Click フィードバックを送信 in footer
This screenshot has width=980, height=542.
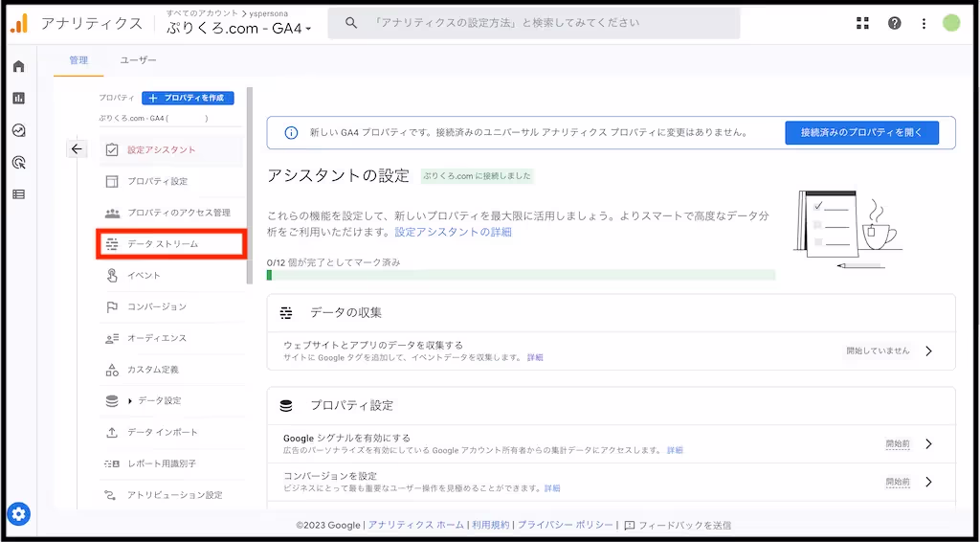pos(678,525)
